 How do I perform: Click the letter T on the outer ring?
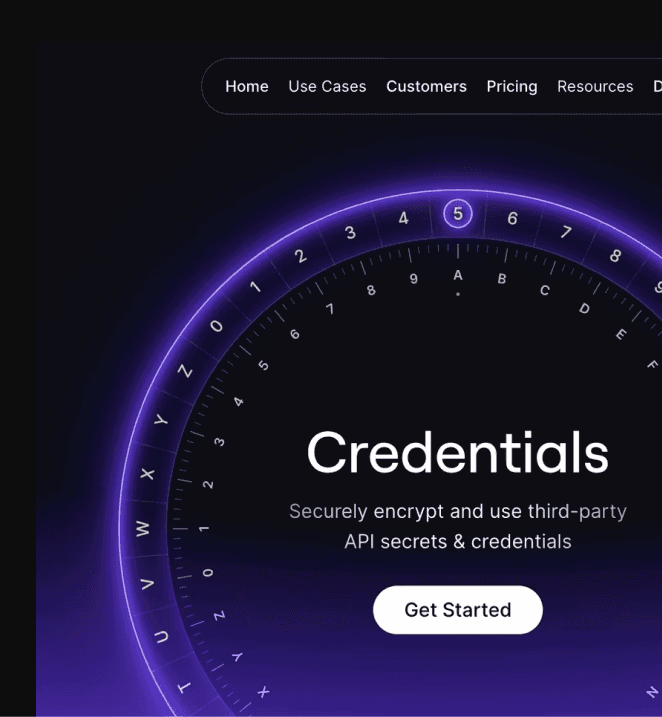pyautogui.click(x=184, y=687)
